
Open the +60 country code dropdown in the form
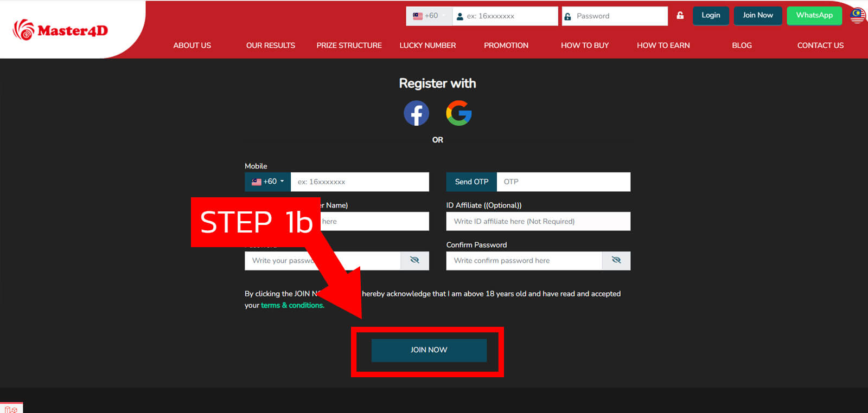[x=267, y=182]
